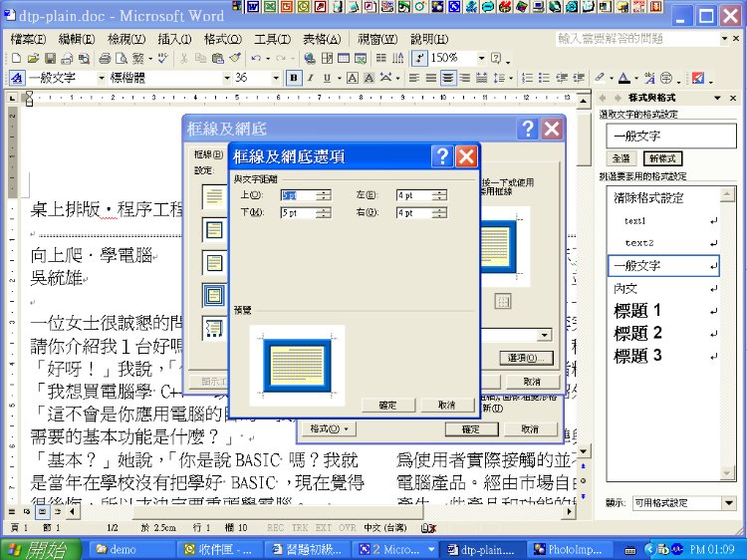The height and width of the screenshot is (560, 747).
Task: Open the 插入(I) menu
Action: (x=174, y=39)
